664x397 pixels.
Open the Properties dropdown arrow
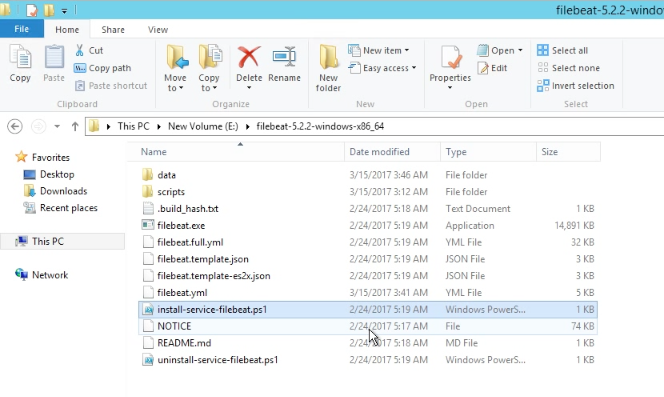pyautogui.click(x=450, y=88)
